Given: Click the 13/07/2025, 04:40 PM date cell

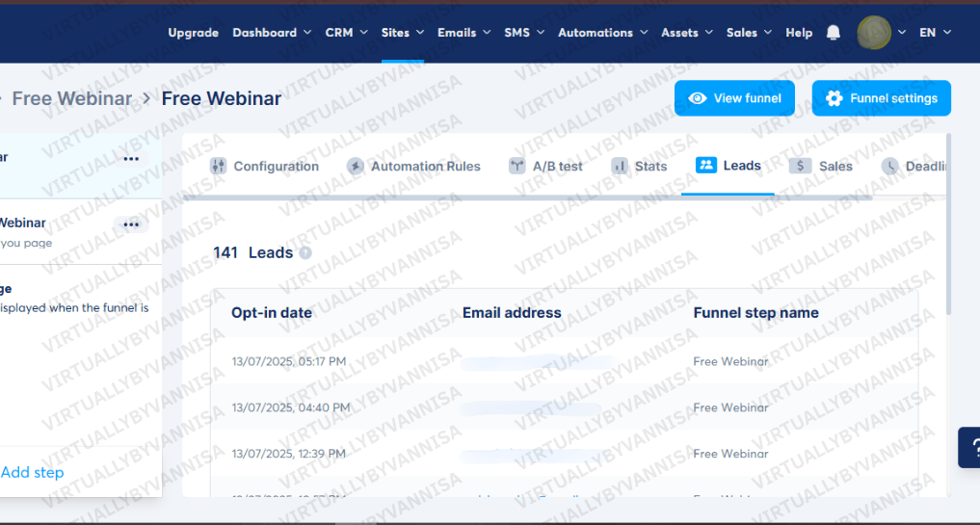Looking at the screenshot, I should coord(291,407).
